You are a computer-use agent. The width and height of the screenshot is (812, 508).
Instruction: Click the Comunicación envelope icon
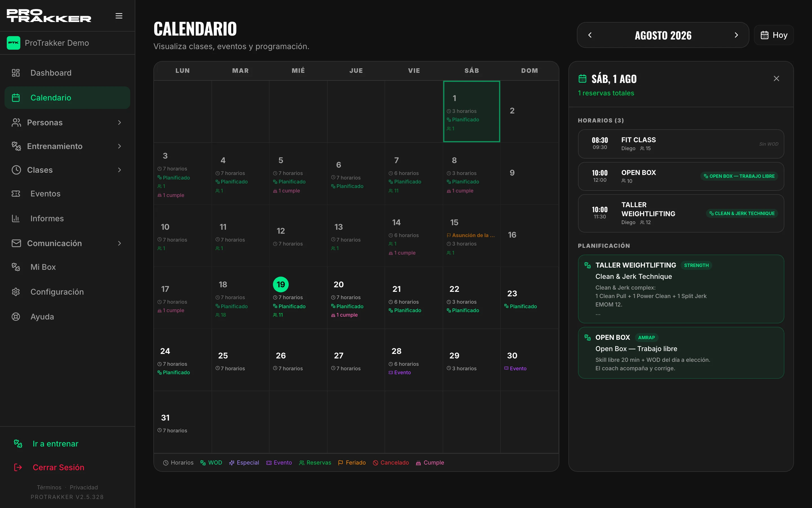click(x=16, y=243)
